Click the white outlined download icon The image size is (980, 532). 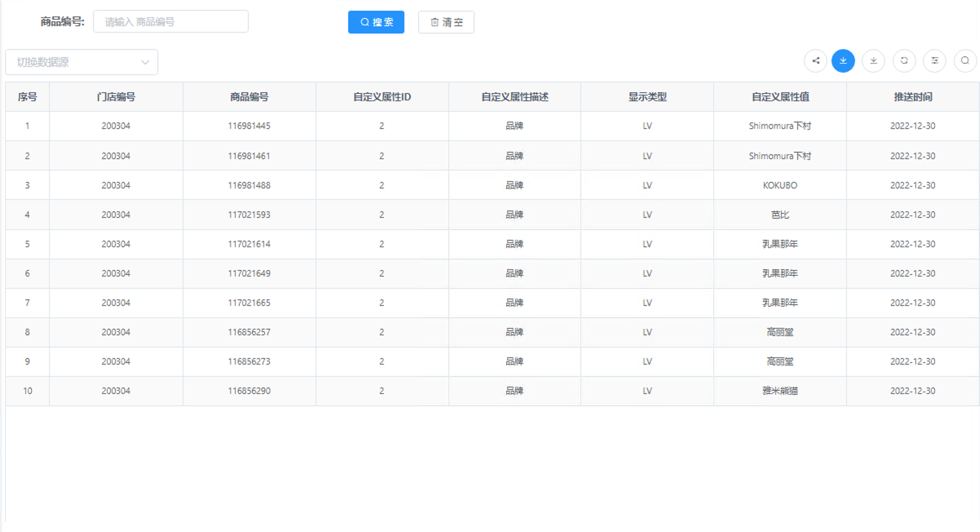[873, 61]
